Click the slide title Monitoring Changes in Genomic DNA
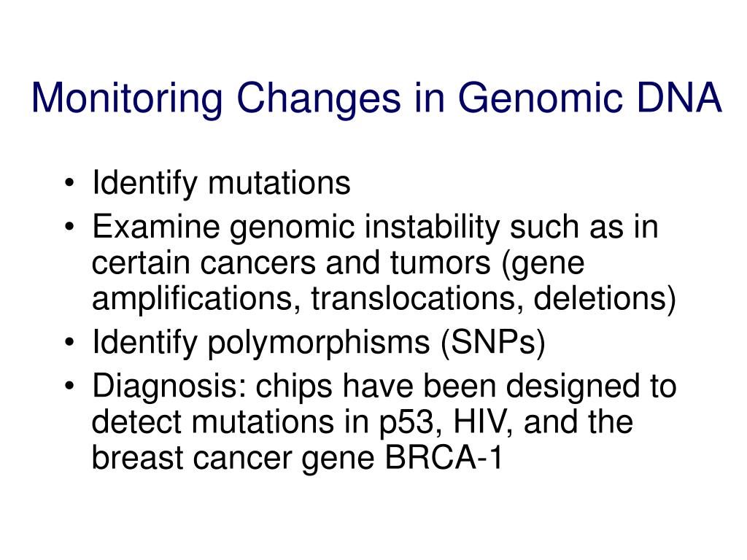747x560 pixels. pyautogui.click(x=376, y=98)
